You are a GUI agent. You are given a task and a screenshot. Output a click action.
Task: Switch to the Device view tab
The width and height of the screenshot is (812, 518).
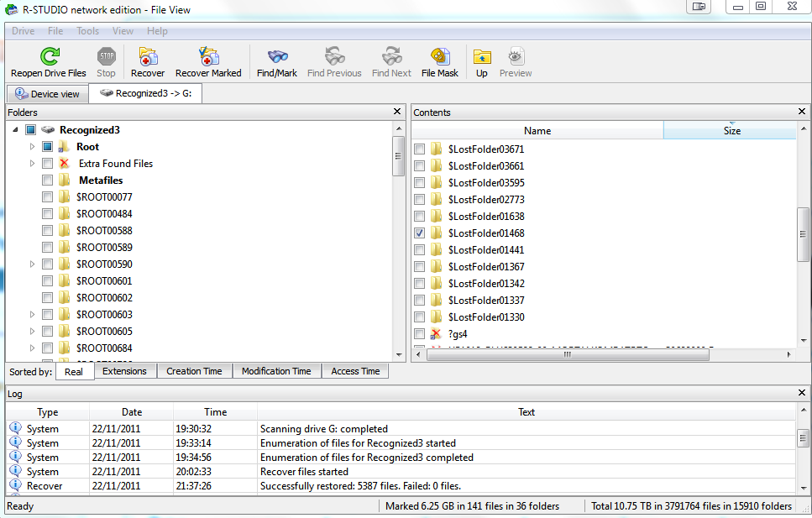[x=48, y=94]
